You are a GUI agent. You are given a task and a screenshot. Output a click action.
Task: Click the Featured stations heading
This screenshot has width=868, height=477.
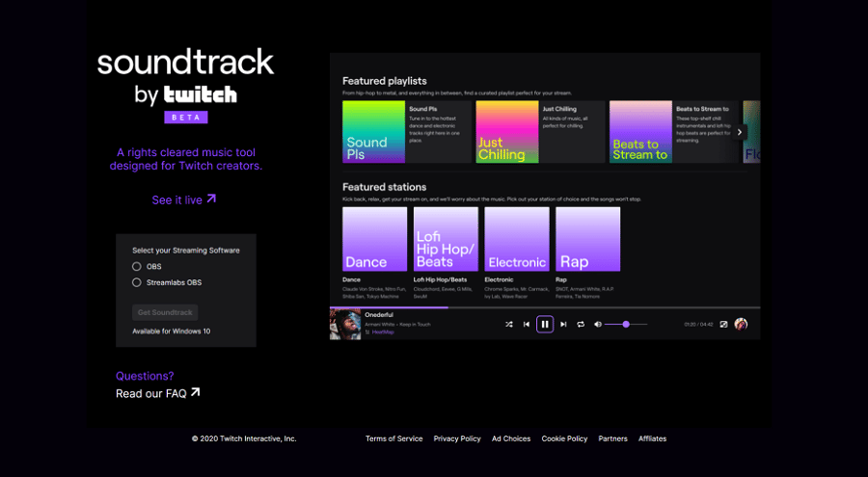coord(384,187)
